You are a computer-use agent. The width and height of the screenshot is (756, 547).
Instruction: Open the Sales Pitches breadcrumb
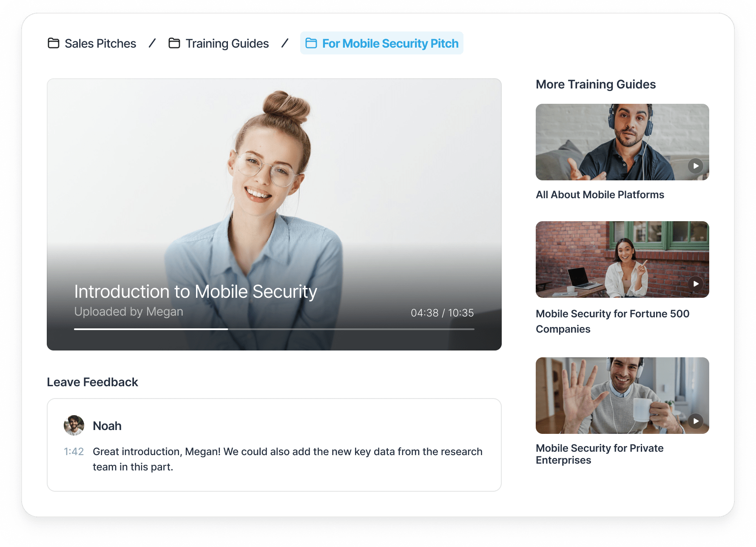tap(100, 43)
